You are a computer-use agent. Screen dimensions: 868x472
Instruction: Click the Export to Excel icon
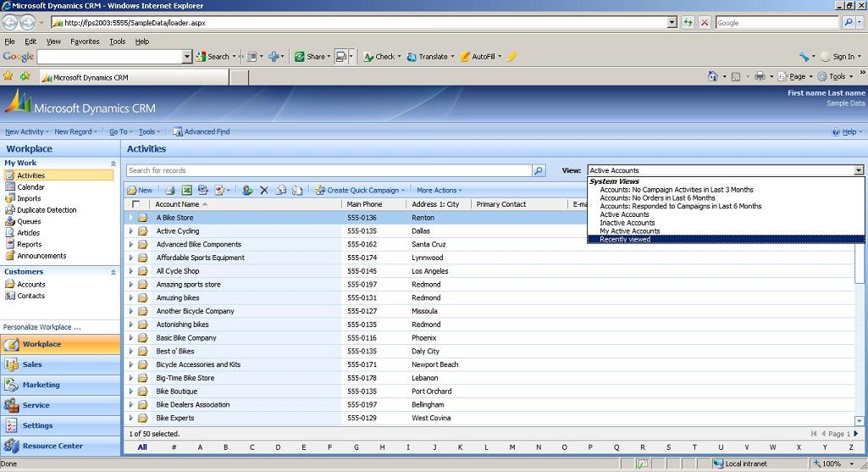(186, 190)
